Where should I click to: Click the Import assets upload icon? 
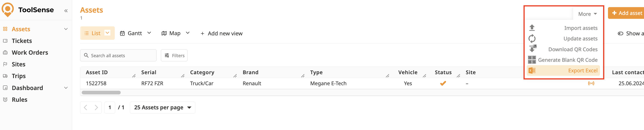(532, 28)
